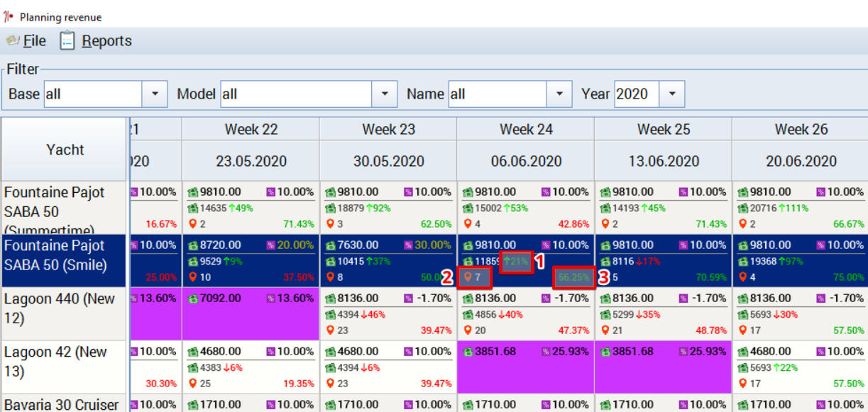The height and width of the screenshot is (412, 868).
Task: Click the money icon beside 3851.68 in Week 24
Action: pos(468,352)
